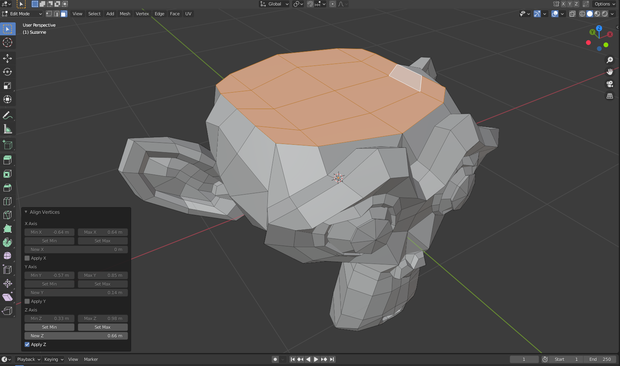The width and height of the screenshot is (620, 366).
Task: Open the Add menu
Action: (110, 14)
